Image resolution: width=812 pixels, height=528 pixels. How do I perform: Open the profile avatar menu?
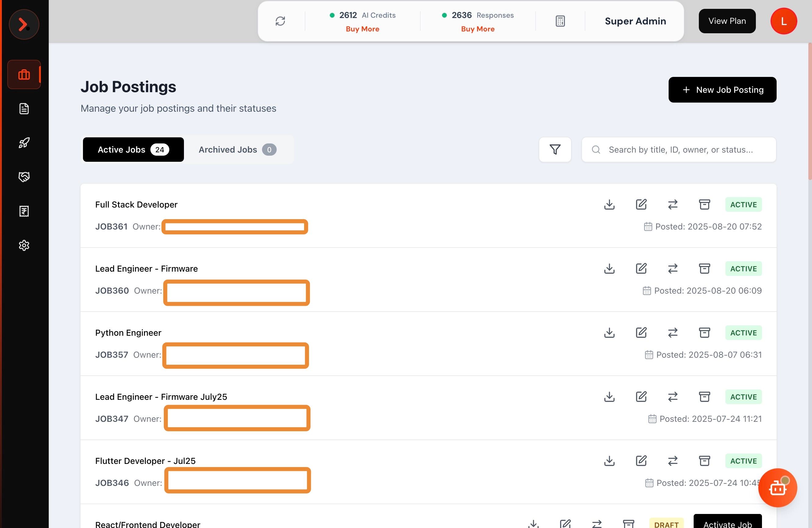(783, 21)
